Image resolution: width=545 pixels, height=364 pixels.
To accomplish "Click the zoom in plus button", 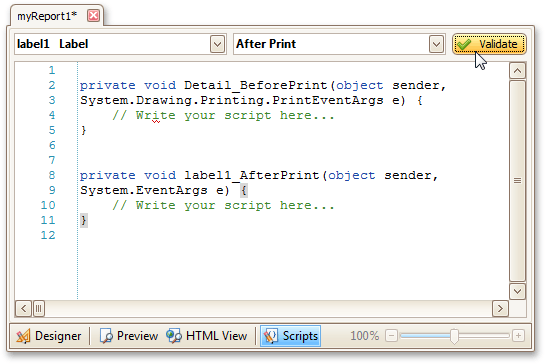I will [518, 336].
